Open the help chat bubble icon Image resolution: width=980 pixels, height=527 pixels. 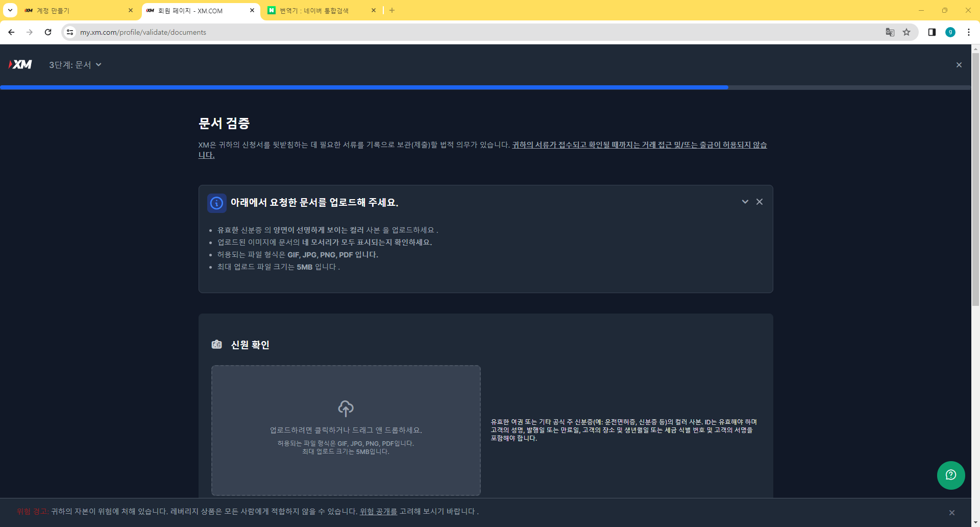[x=950, y=475]
